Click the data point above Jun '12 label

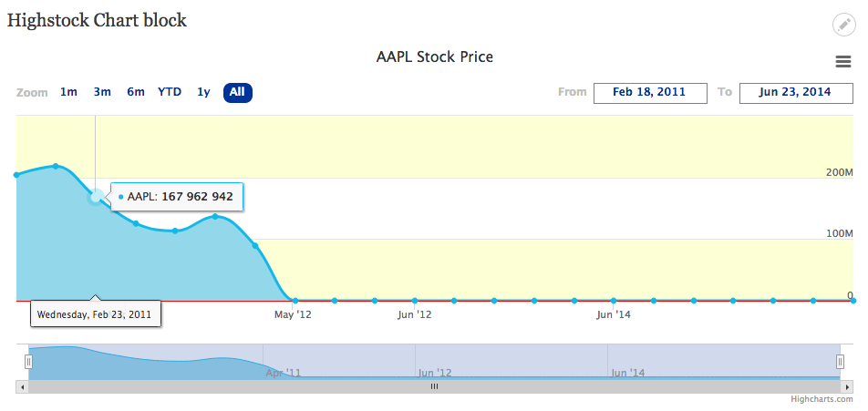(415, 301)
